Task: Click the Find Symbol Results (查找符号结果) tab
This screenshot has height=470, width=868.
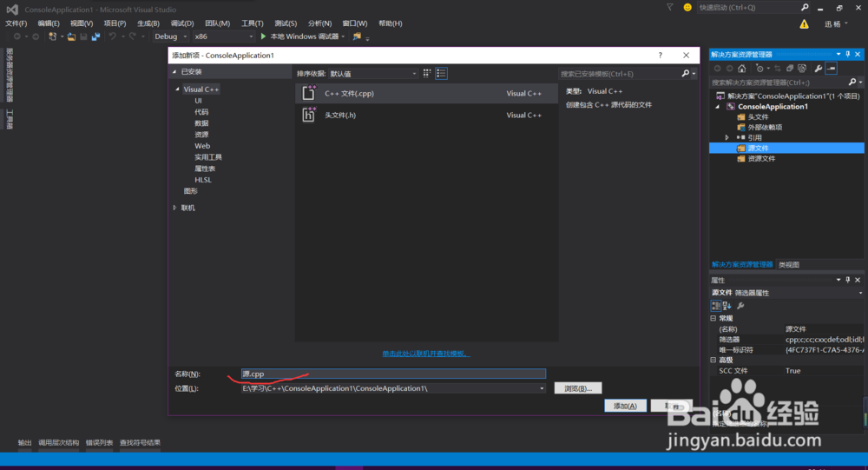Action: click(x=140, y=442)
